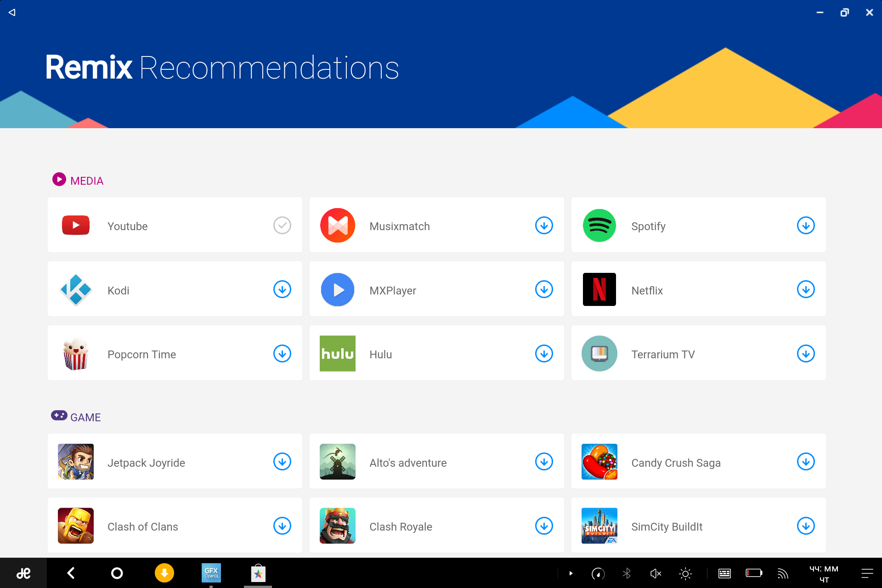This screenshot has height=588, width=882.
Task: Toggle the muted volume icon
Action: pos(656,573)
